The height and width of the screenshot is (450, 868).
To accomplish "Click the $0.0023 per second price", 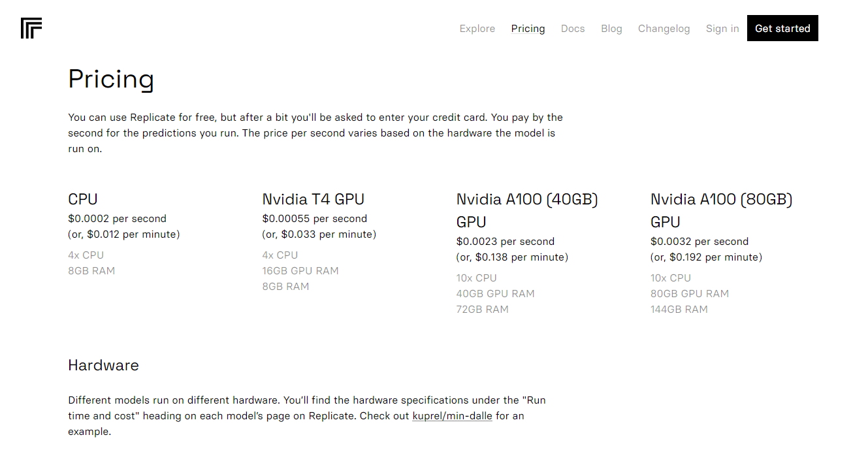I will (x=506, y=242).
